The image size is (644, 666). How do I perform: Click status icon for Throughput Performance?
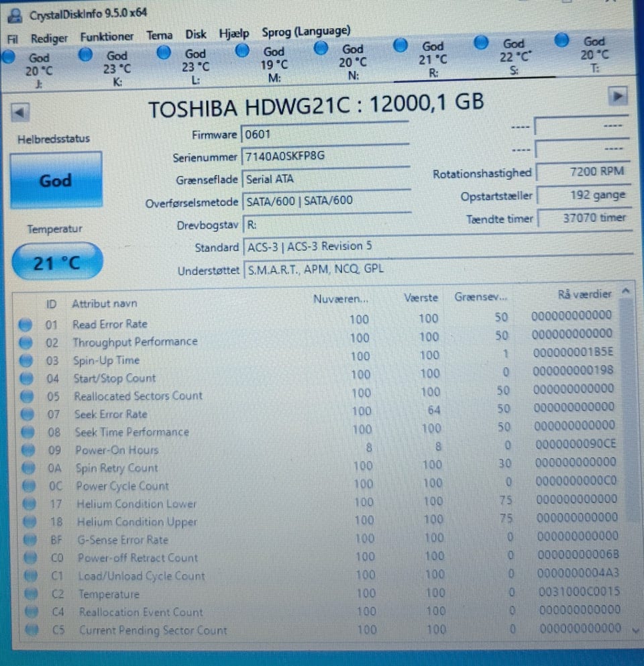[26, 342]
